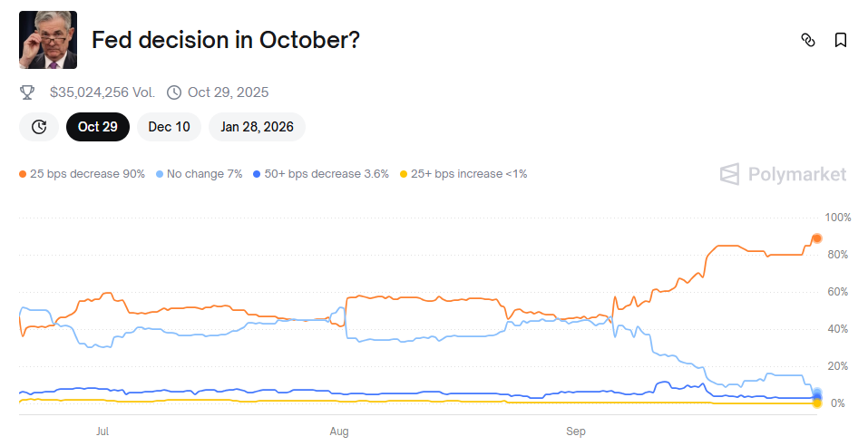Click the trophy icon beside volume
Screen dimensions: 868x446
point(27,92)
